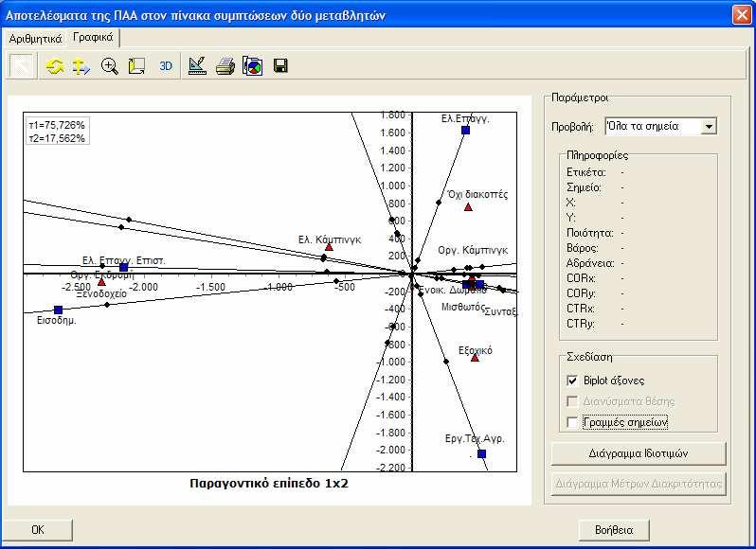
Task: Click the Ελ. Επαγγ. Επιστ. blue square
Action: (x=124, y=267)
